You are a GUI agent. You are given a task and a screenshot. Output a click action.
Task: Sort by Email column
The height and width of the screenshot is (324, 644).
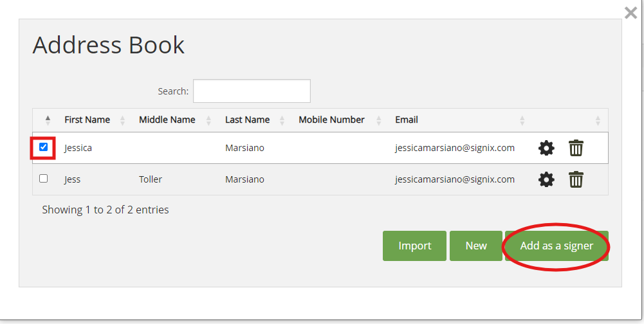tap(407, 120)
